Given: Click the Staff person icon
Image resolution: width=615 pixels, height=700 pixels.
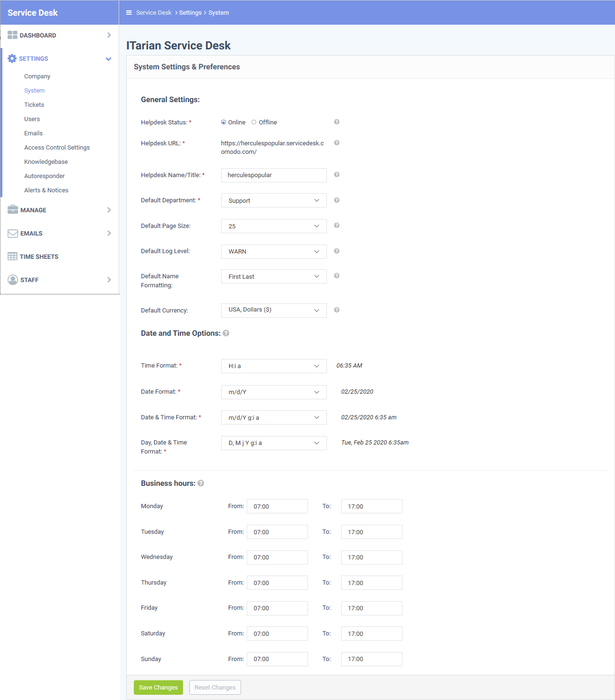Looking at the screenshot, I should [13, 280].
